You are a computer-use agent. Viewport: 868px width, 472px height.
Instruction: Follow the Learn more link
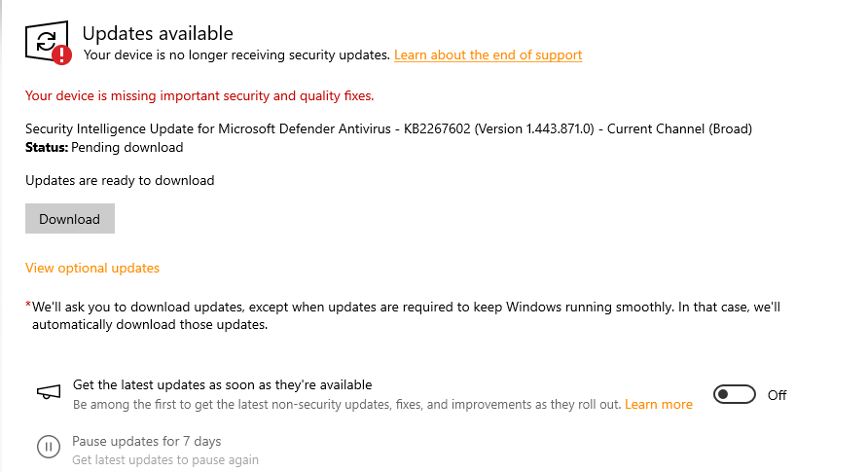point(659,404)
